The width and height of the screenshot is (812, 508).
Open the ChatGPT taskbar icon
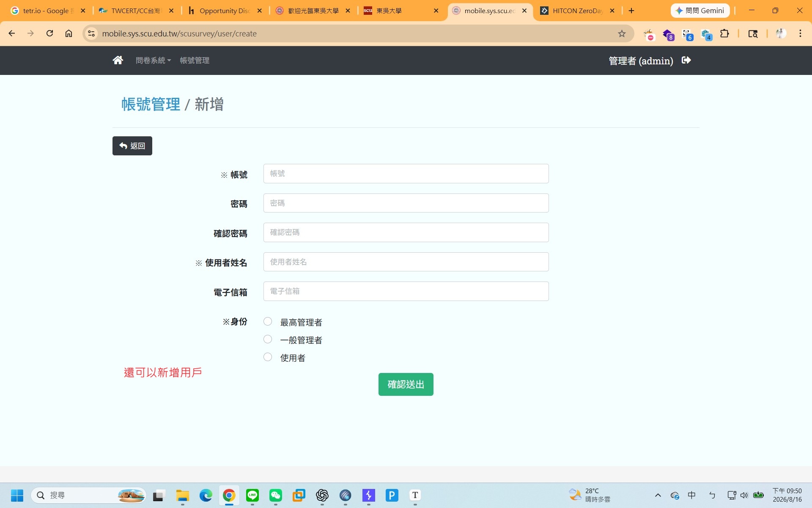pos(322,495)
